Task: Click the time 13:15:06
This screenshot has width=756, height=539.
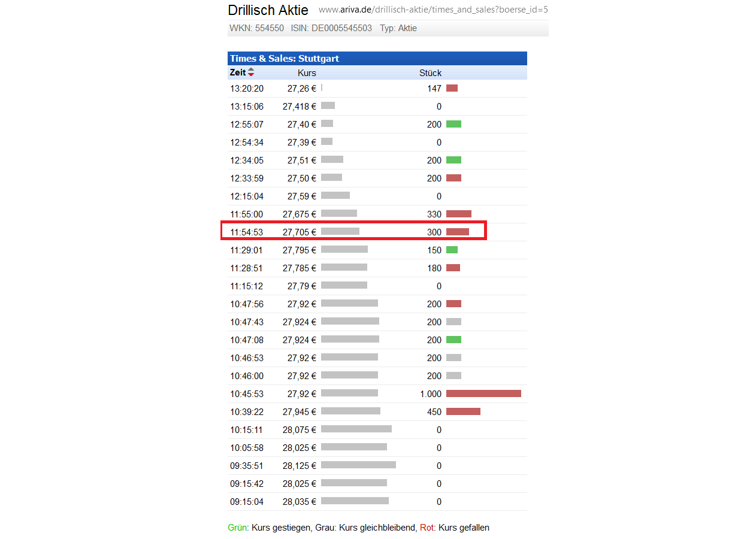Action: 247,107
